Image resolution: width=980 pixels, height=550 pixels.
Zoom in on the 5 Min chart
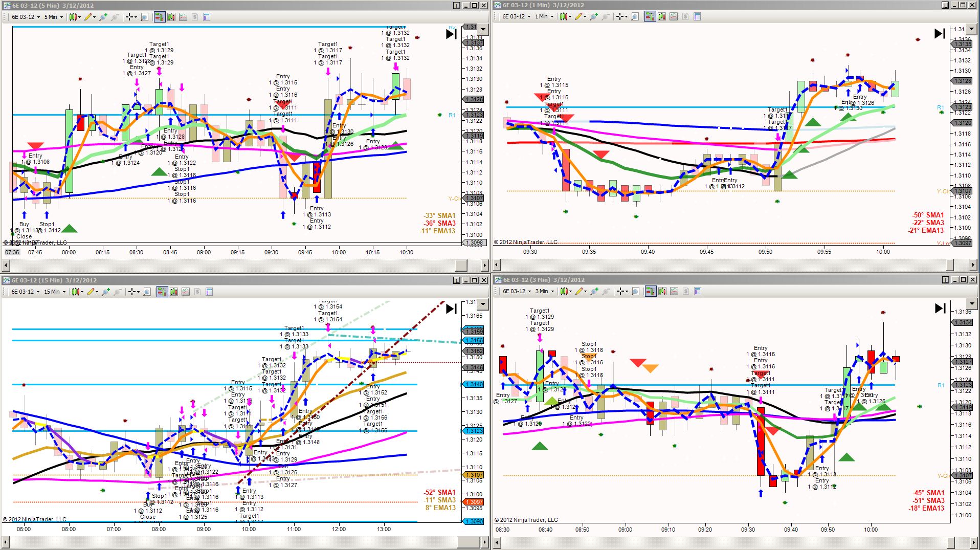tap(103, 17)
